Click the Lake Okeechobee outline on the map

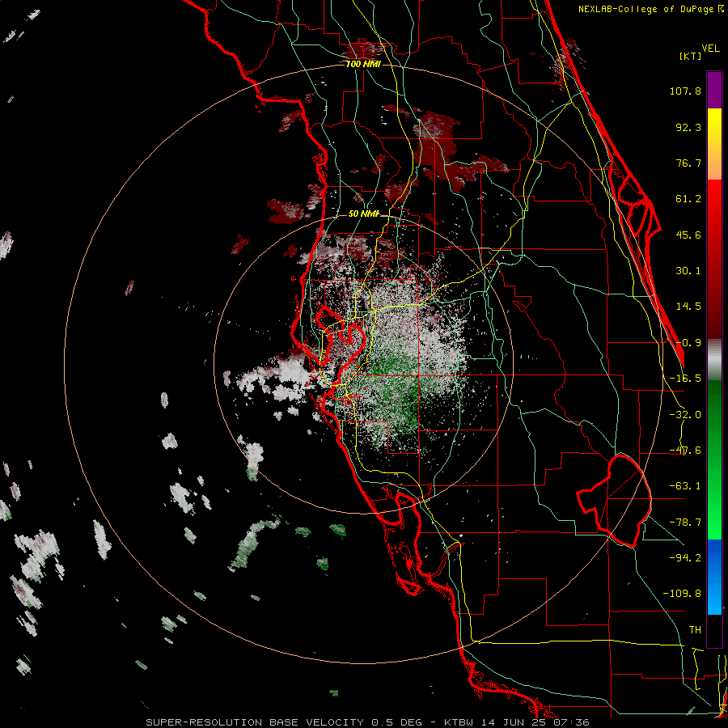614,502
